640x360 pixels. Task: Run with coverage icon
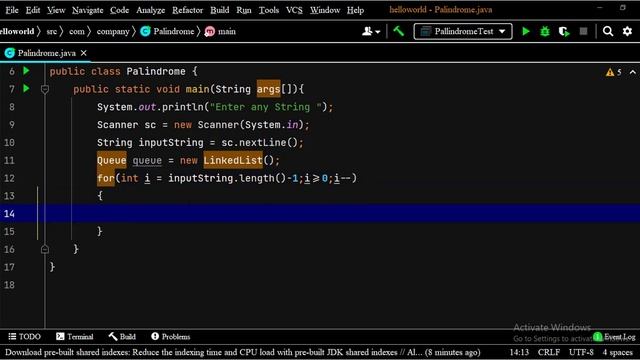pos(564,31)
